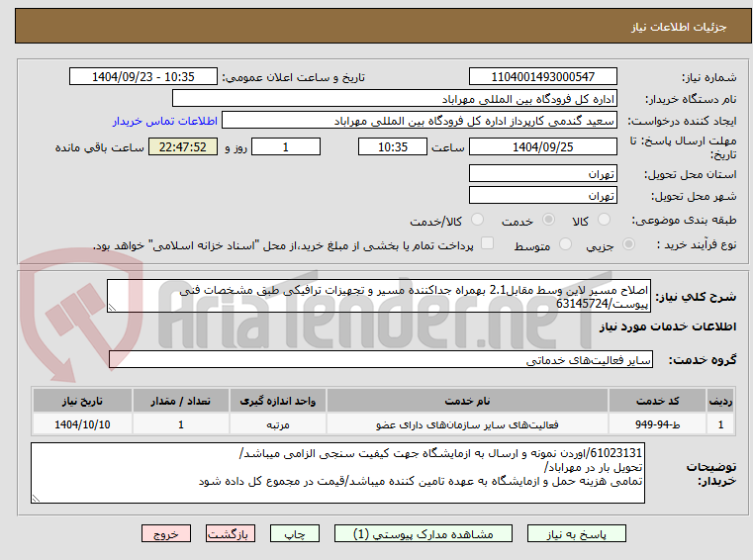Viewport: 753px width, 560px height.
Task: Click the بازگشت back button
Action: click(230, 534)
